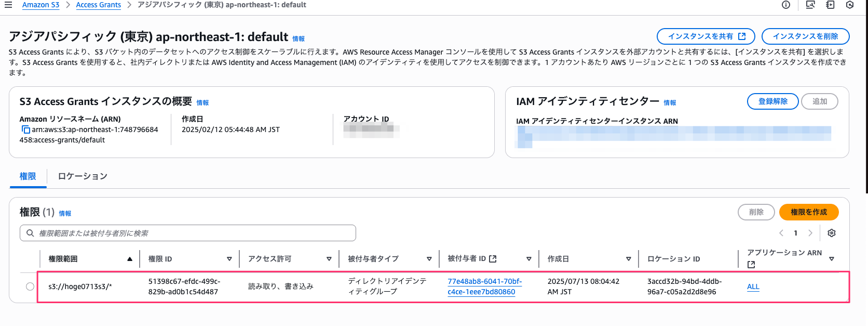This screenshot has height=326, width=868.
Task: Focus the 権限範囲または被付与者別に検索 search field
Action: tap(188, 233)
